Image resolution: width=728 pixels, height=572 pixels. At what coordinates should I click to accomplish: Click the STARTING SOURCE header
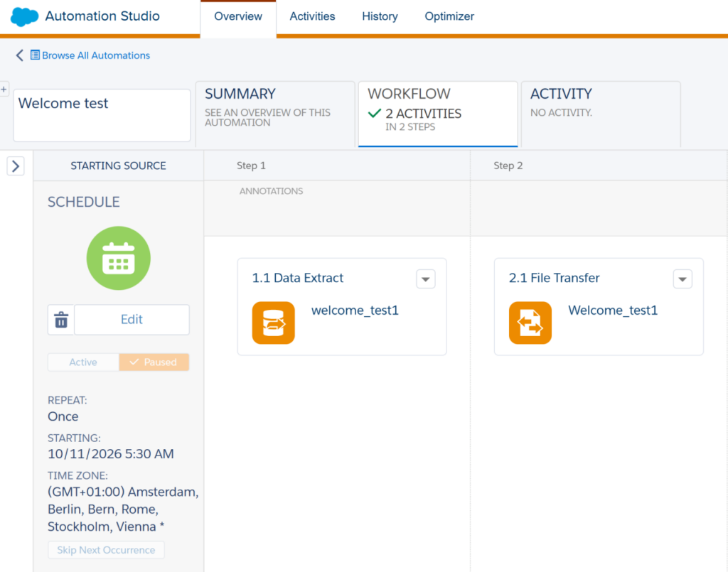[119, 166]
